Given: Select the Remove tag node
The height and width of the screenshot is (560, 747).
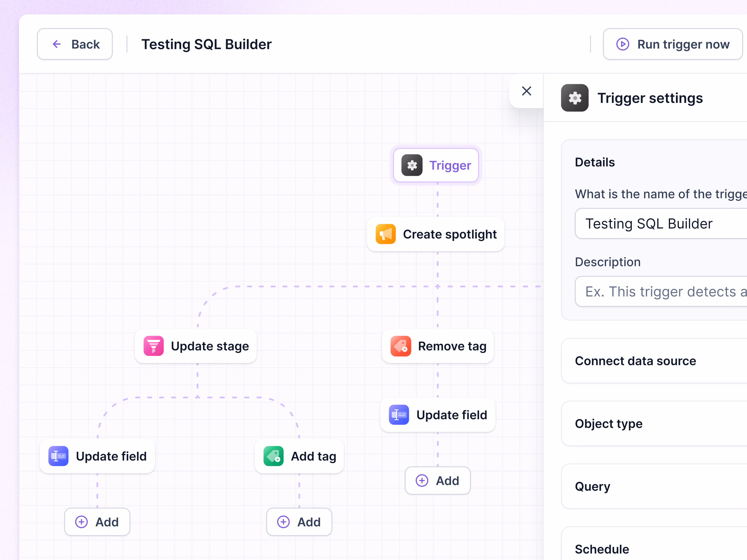Looking at the screenshot, I should click(x=438, y=346).
